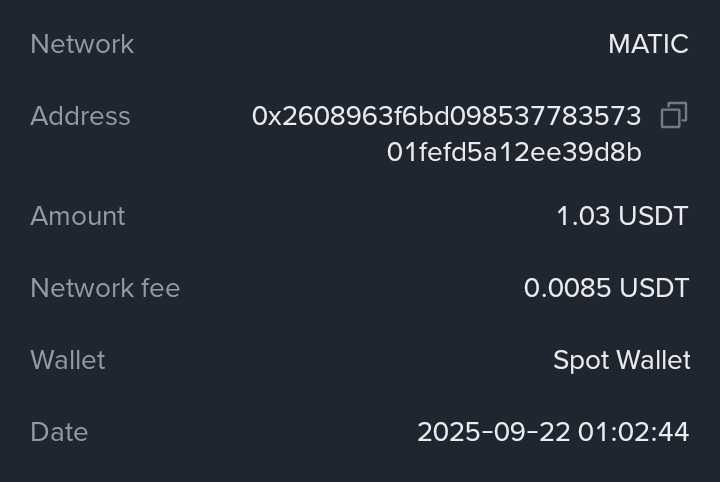The width and height of the screenshot is (720, 482).
Task: Select the MATIC network value
Action: (648, 44)
